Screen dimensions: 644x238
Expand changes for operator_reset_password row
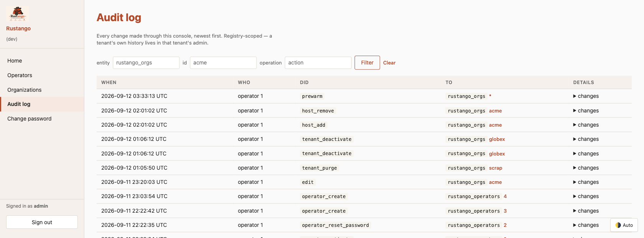click(586, 225)
